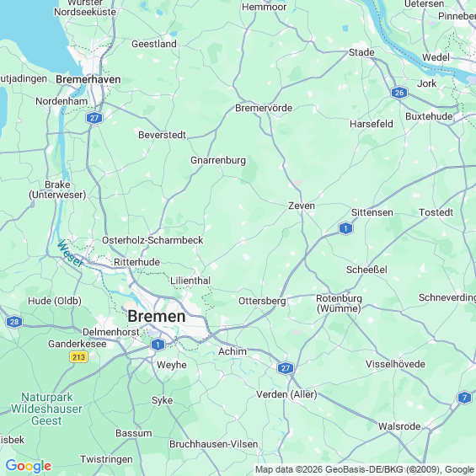
Task: Click the A27 highway shield near Bremerhaven
Action: tap(94, 118)
